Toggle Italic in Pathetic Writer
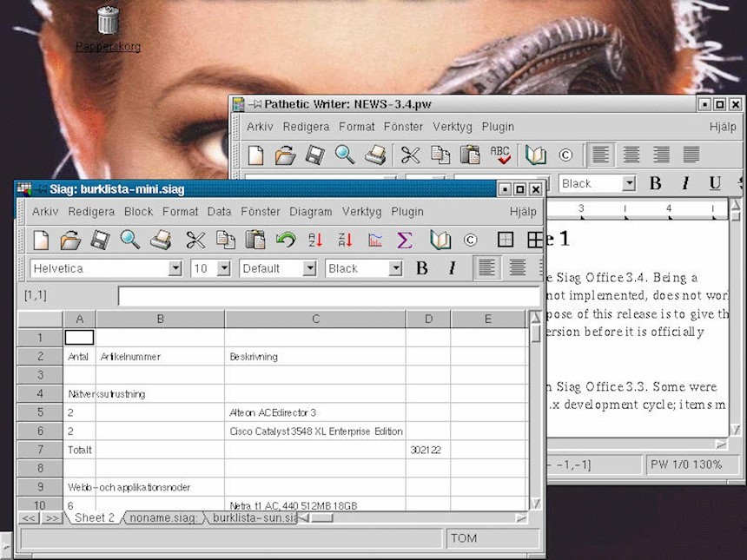Viewport: 747px width, 560px height. click(685, 183)
